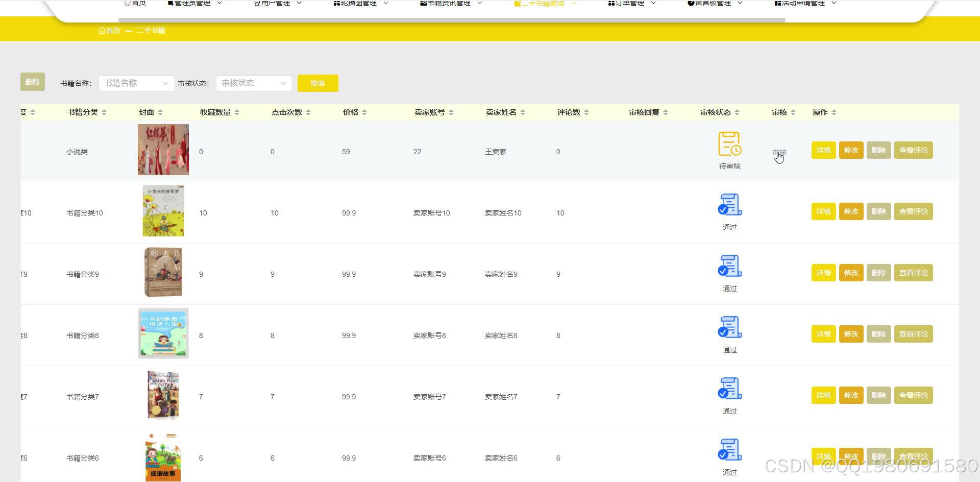The image size is (980, 482).
Task: Sort by 封面 column arrows
Action: (160, 112)
